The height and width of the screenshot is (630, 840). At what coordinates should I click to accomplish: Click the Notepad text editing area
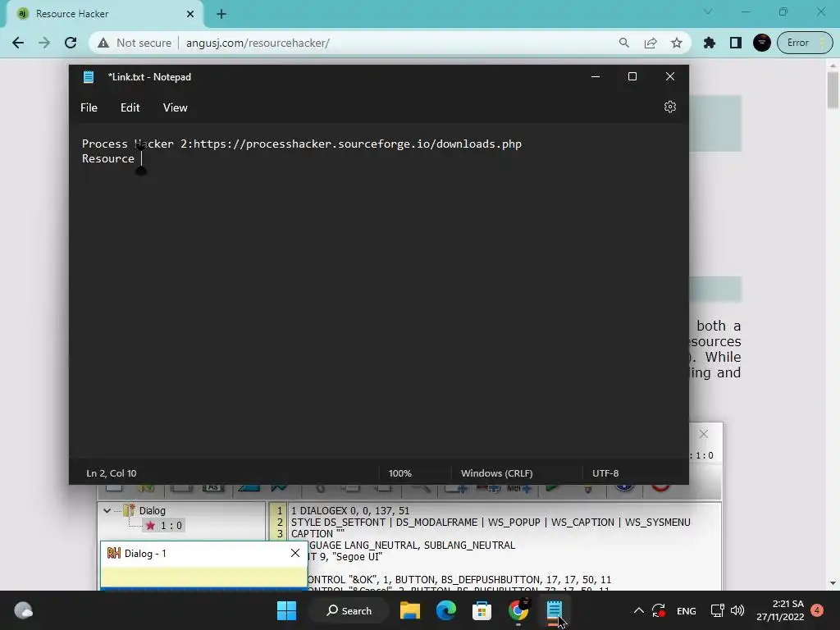(x=378, y=292)
